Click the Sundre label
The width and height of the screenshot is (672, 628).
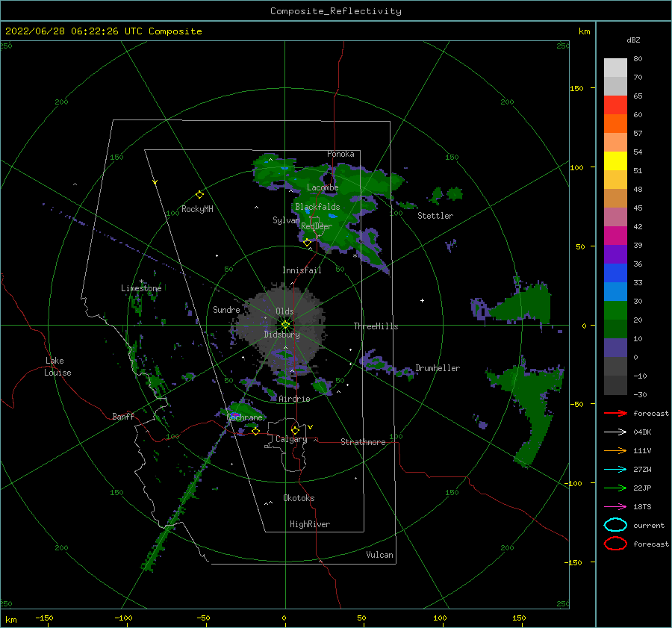(x=226, y=309)
